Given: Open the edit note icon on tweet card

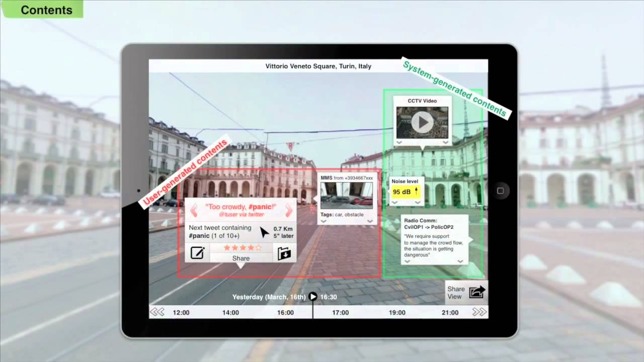Looking at the screenshot, I should pyautogui.click(x=197, y=253).
